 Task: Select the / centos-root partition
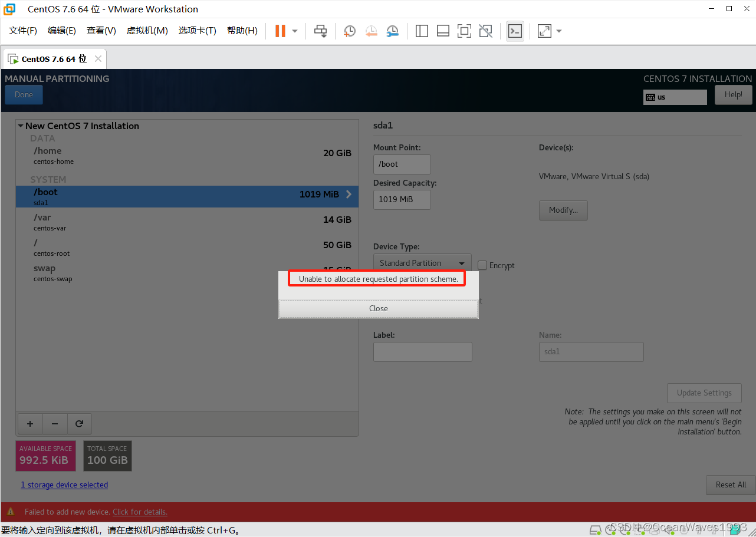(187, 247)
